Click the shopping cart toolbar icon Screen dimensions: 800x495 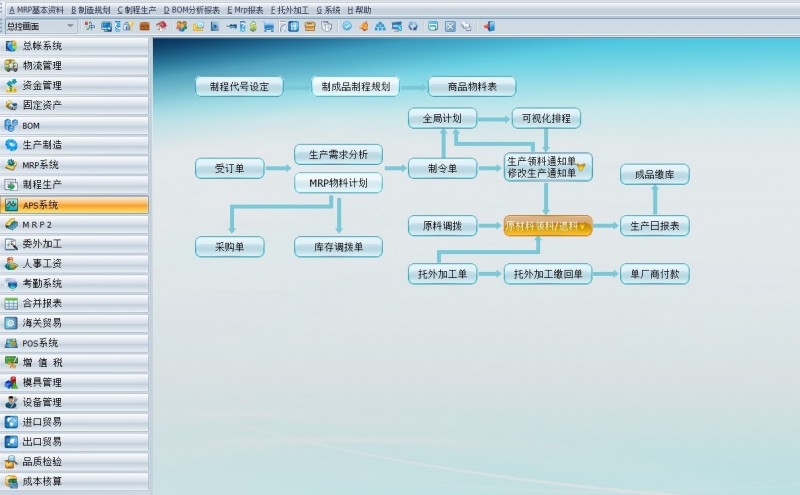(x=269, y=26)
